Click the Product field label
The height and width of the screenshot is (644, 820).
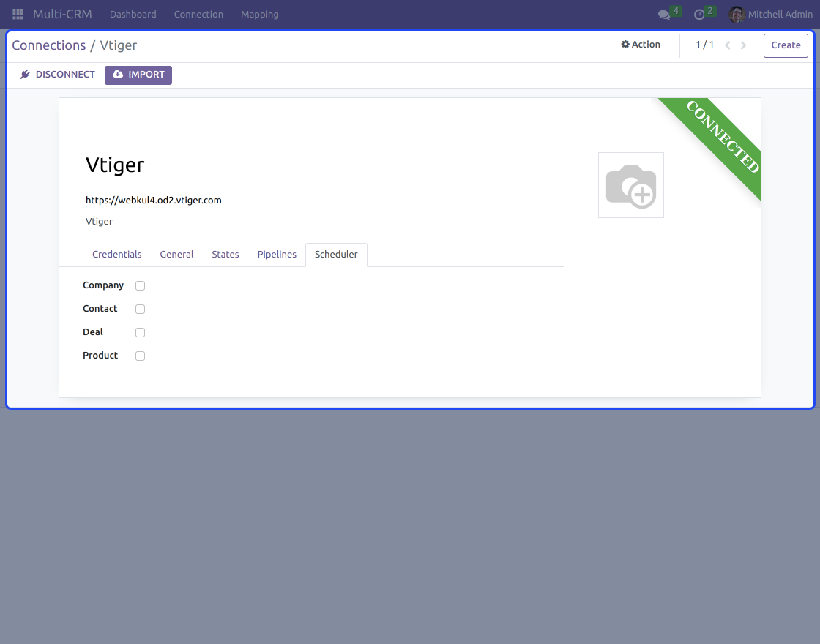tap(100, 356)
